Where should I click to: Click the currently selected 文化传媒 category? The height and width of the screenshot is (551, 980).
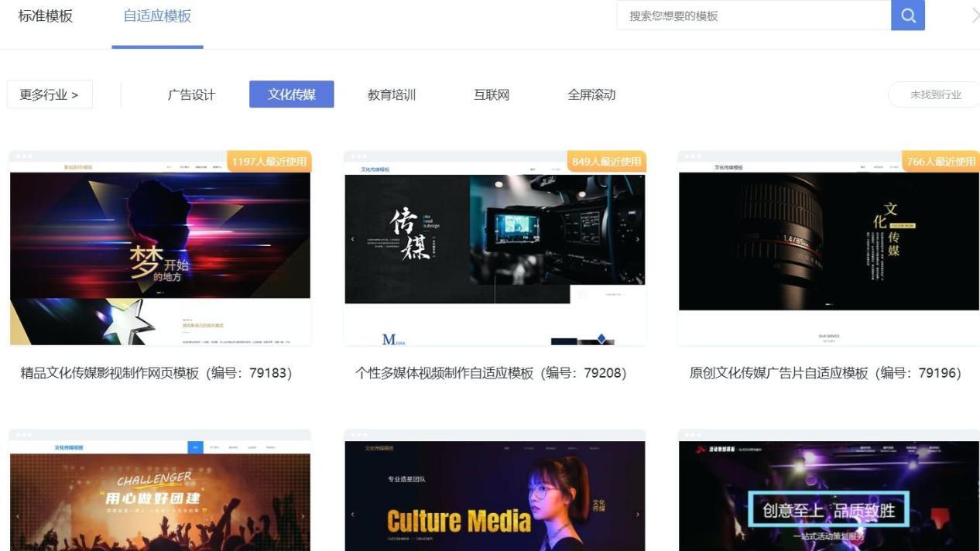tap(292, 94)
